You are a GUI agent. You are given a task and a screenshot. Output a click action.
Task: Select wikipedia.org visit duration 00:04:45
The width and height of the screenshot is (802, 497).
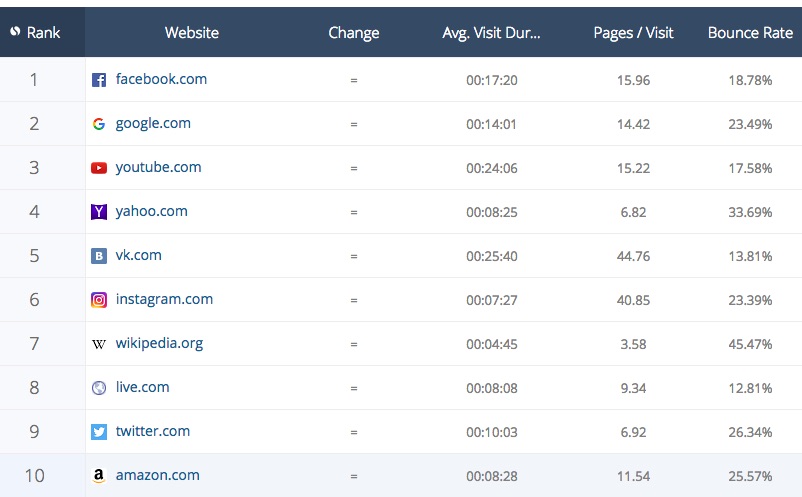click(x=492, y=344)
